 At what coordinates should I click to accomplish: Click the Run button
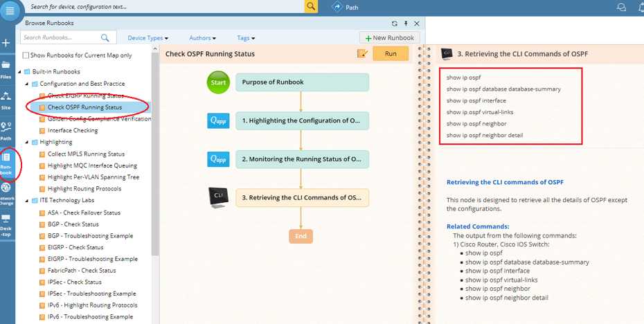[x=391, y=53]
